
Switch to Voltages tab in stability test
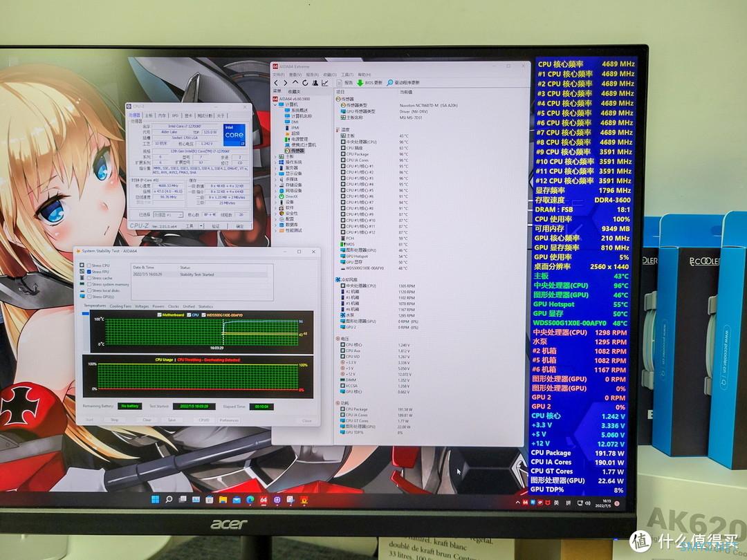tap(142, 306)
